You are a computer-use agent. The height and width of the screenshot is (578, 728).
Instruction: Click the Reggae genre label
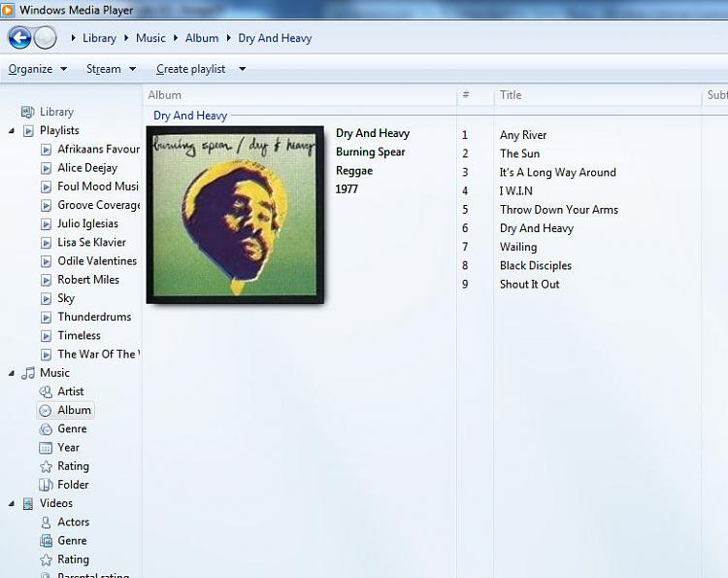[x=354, y=171]
